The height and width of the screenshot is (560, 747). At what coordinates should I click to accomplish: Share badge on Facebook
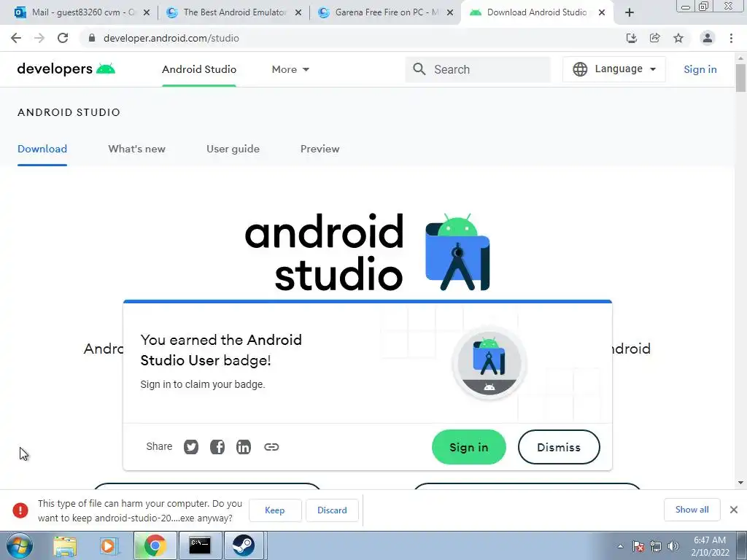click(217, 447)
